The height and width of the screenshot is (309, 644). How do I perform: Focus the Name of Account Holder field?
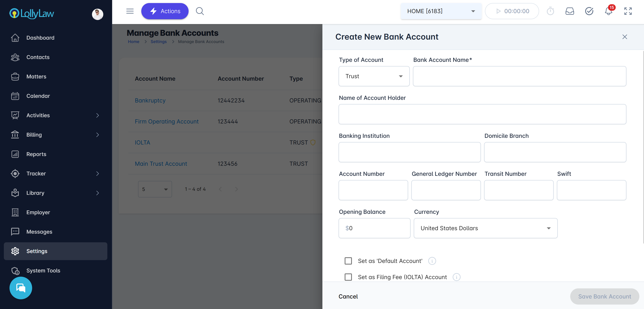pos(482,114)
